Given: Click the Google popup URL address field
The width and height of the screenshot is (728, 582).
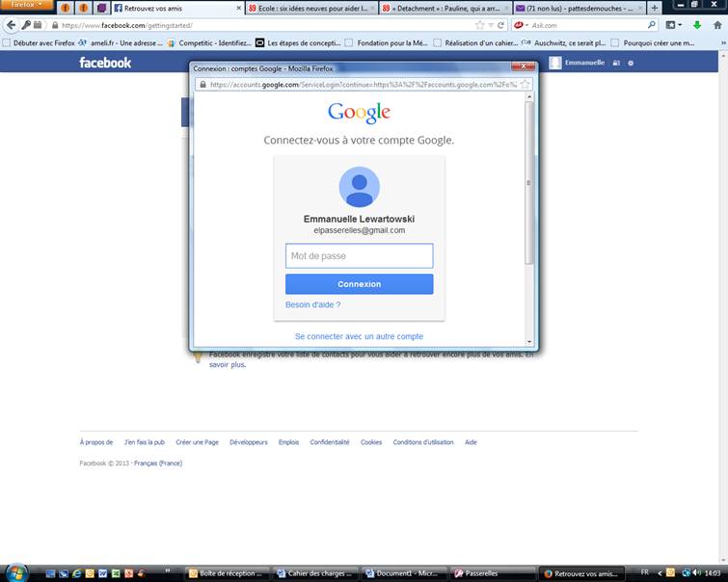Looking at the screenshot, I should coord(364,85).
